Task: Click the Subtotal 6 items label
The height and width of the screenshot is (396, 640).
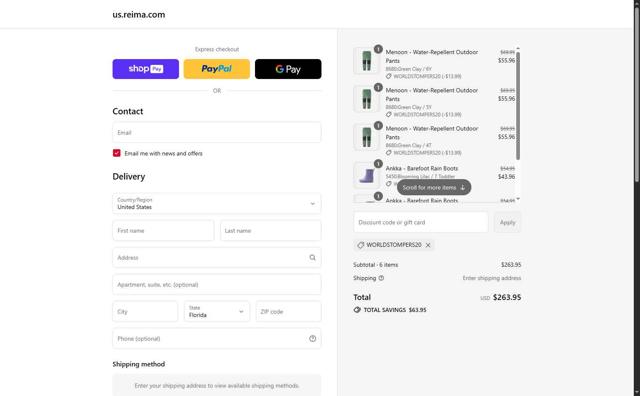Action: pyautogui.click(x=376, y=265)
